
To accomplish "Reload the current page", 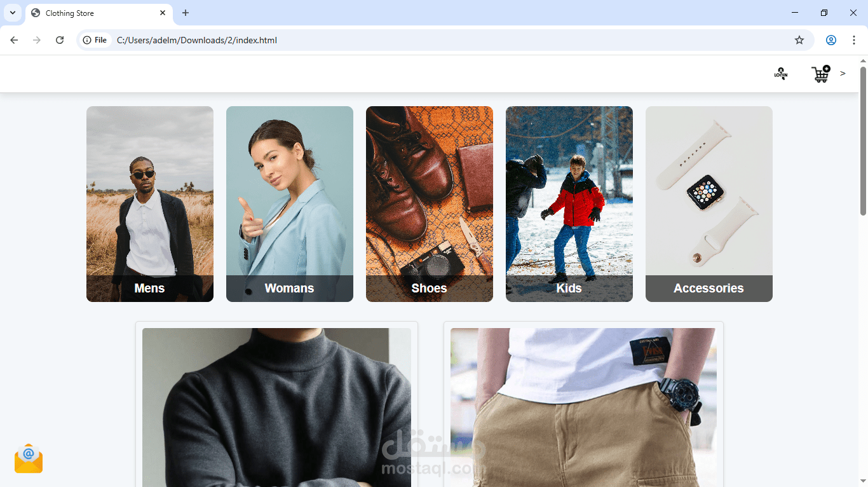I will pyautogui.click(x=60, y=40).
